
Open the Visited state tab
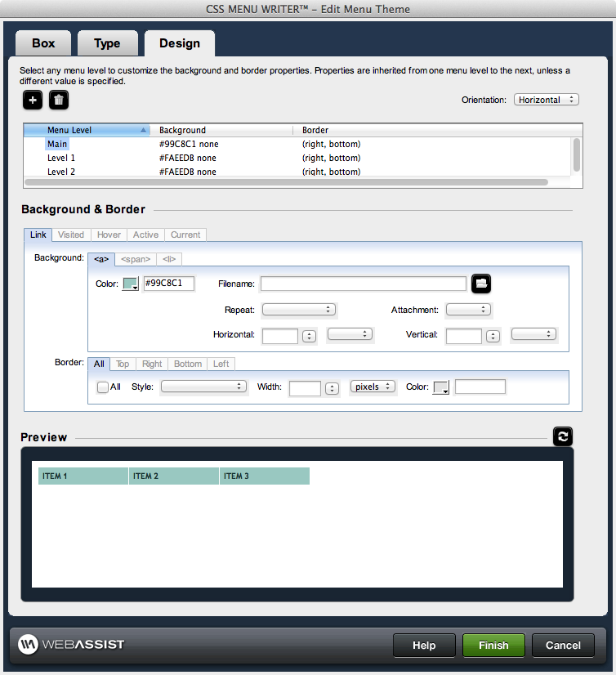coord(71,235)
